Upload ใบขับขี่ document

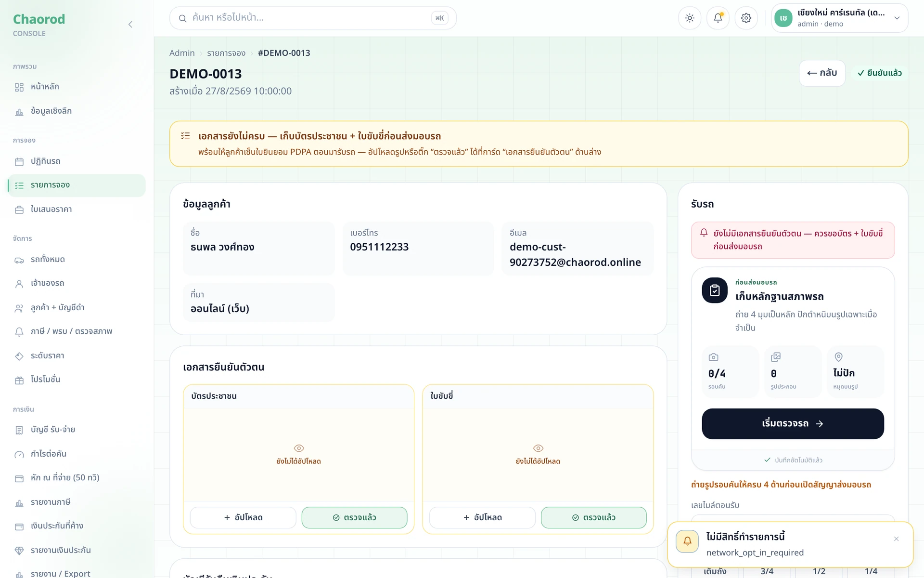[x=482, y=517]
